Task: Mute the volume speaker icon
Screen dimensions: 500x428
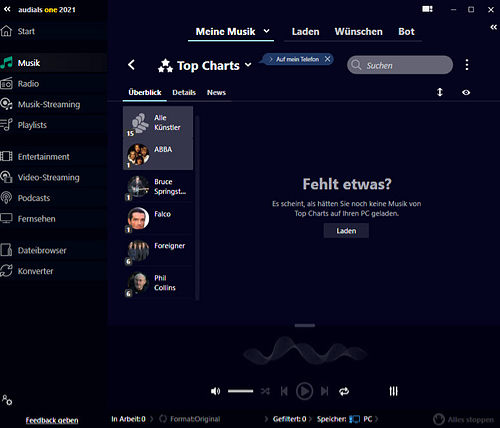Action: pyautogui.click(x=215, y=391)
